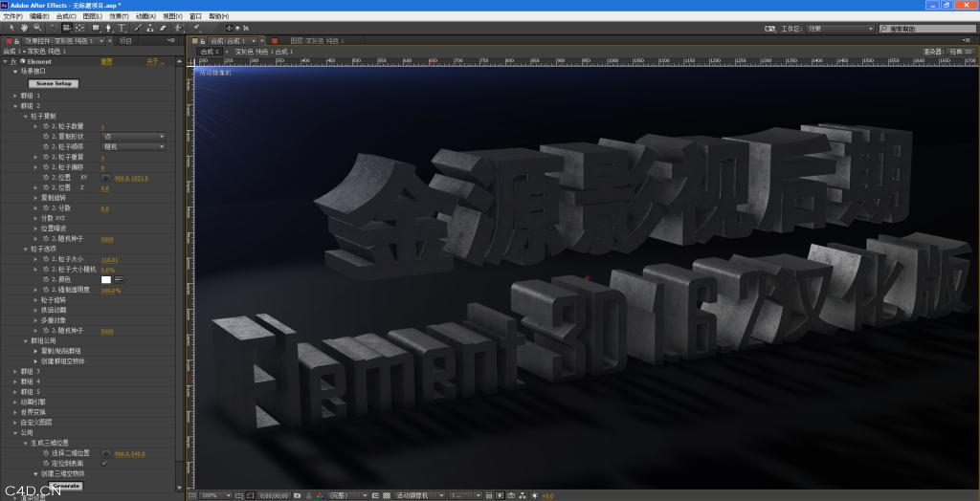Click the grid and guide options icon

pos(238,495)
